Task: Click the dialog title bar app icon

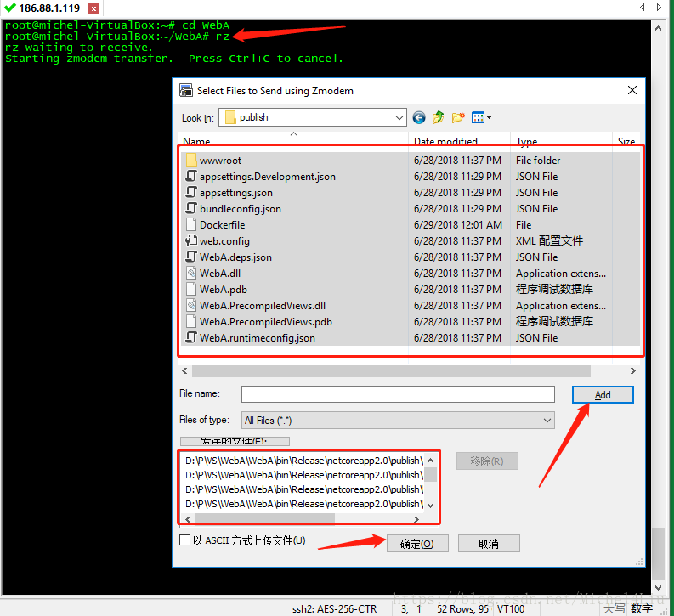Action: (185, 90)
